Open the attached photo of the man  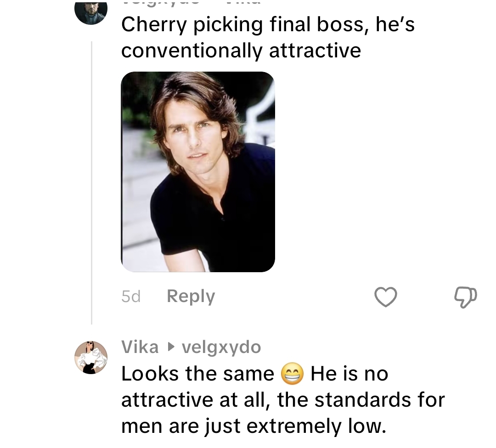[x=198, y=172]
